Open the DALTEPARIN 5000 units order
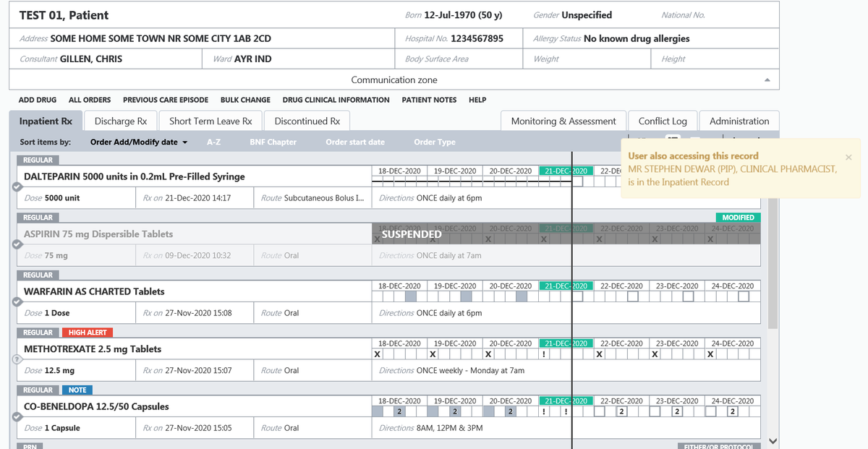The height and width of the screenshot is (449, 868). point(135,176)
